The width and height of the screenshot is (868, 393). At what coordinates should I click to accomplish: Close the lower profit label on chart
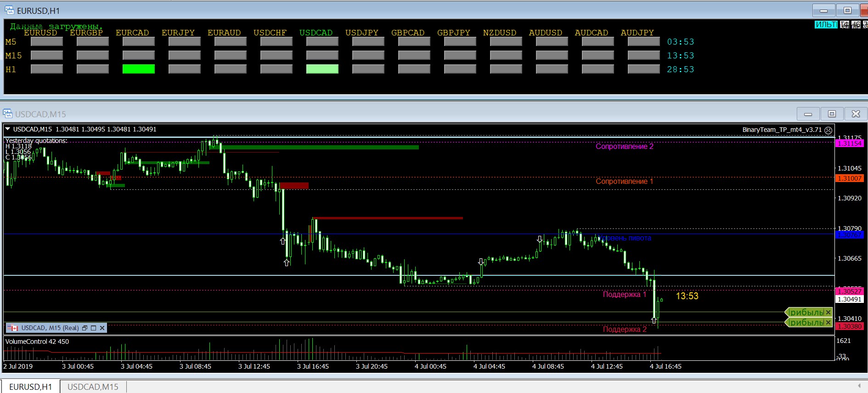(x=828, y=323)
